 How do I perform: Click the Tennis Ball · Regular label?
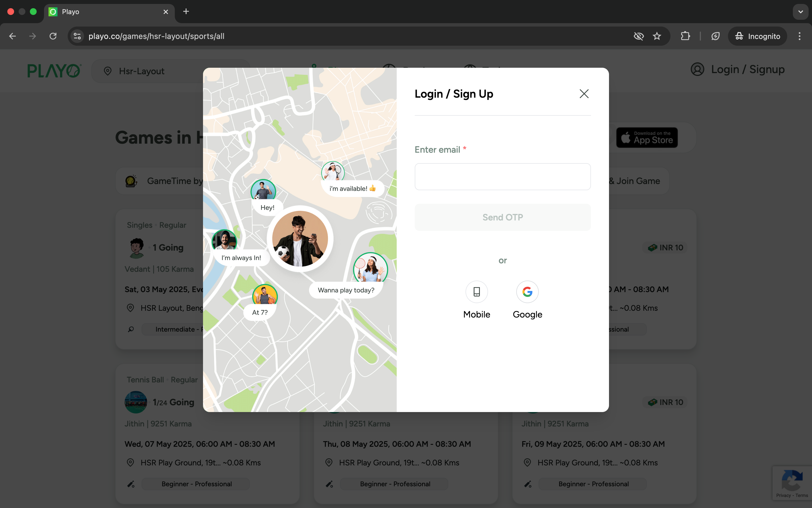pos(162,380)
